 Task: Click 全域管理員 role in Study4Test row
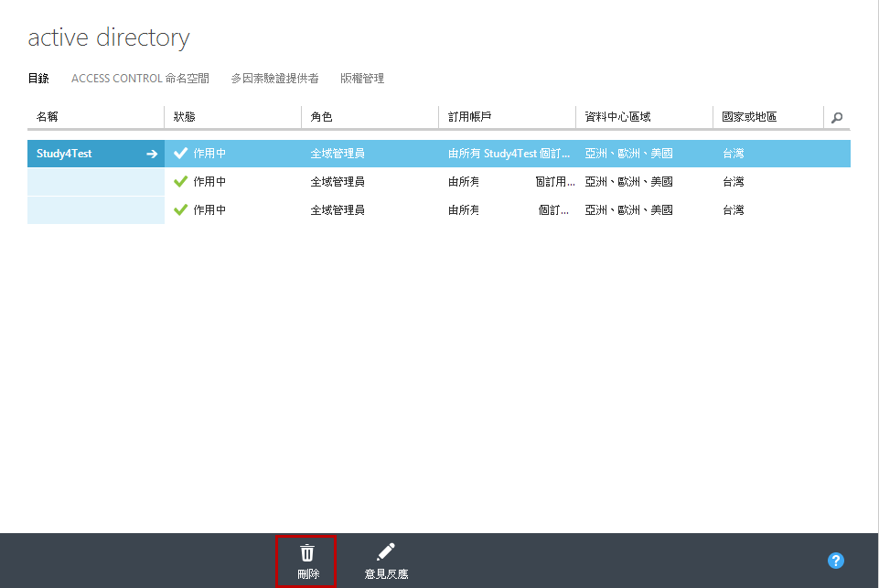[x=338, y=154]
